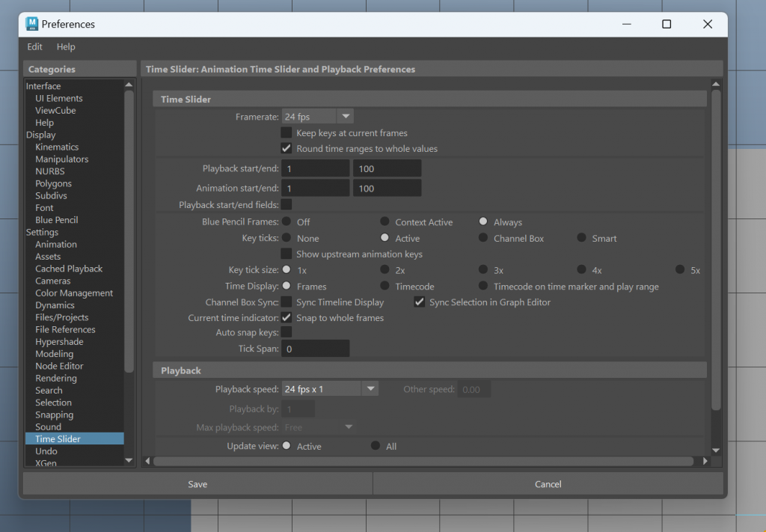
Task: Select Manipulators category
Action: tap(61, 159)
